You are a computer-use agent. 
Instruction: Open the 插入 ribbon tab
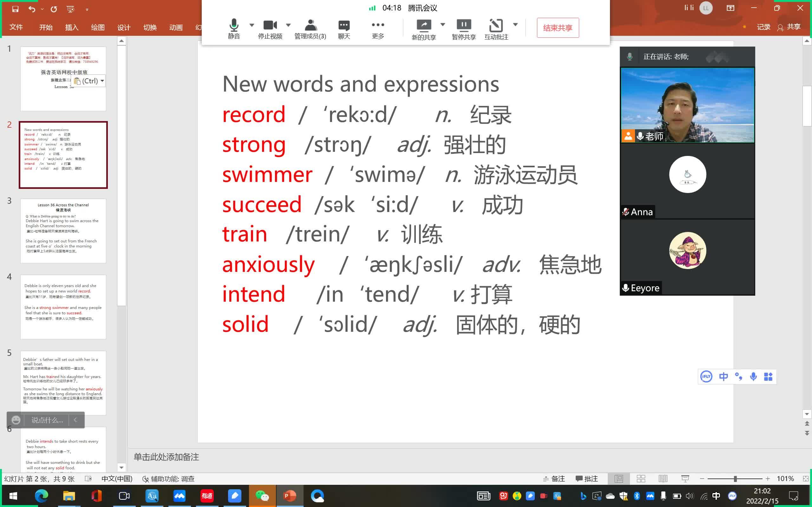(x=71, y=28)
